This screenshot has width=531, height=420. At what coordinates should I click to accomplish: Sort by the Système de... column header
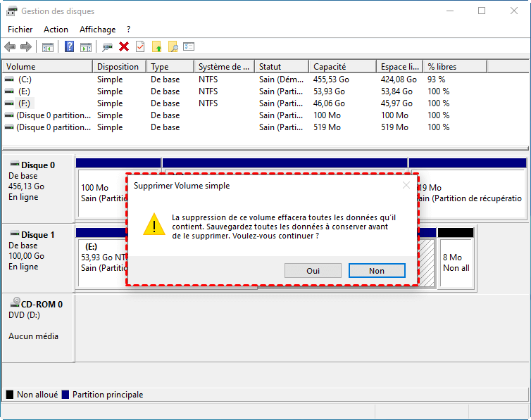point(224,67)
